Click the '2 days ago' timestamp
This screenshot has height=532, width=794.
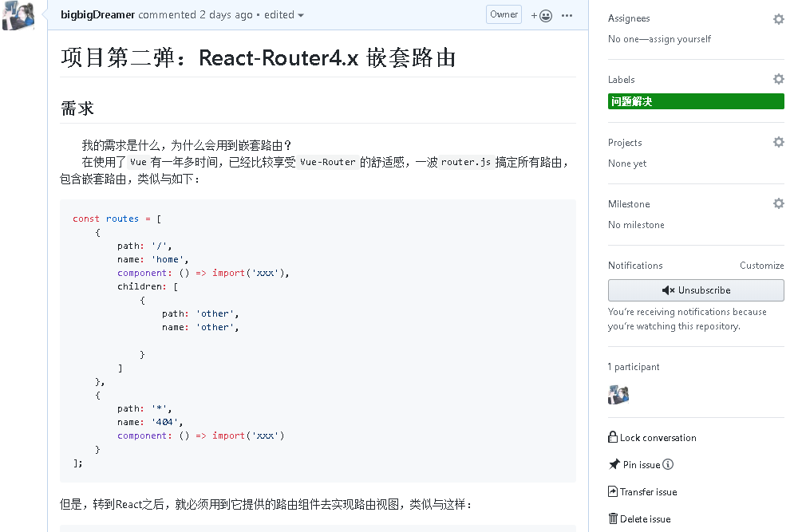click(x=226, y=14)
